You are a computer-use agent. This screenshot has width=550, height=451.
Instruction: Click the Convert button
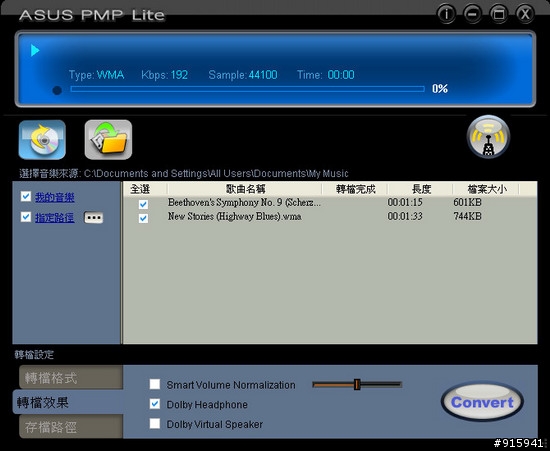click(x=482, y=402)
